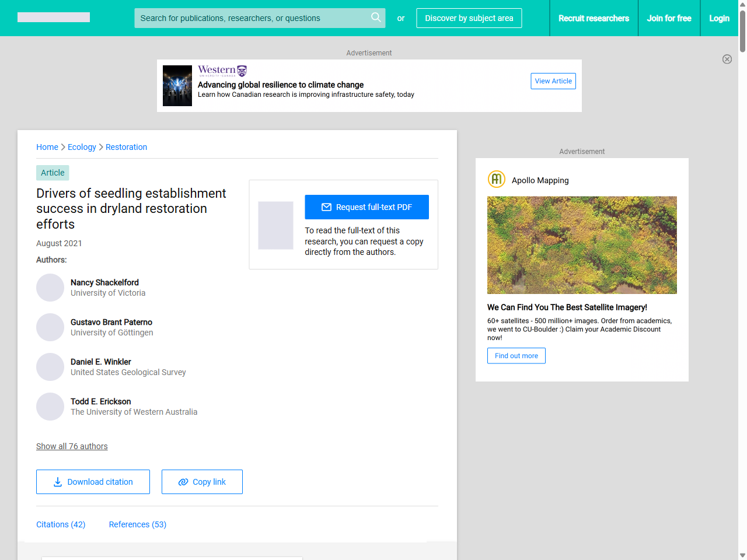Click Find out more in the sidebar ad
Screen dimensions: 747x560
pos(516,355)
